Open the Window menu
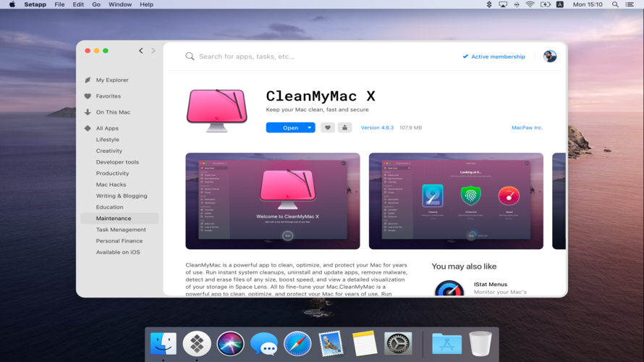This screenshot has width=644, height=362. coord(120,4)
